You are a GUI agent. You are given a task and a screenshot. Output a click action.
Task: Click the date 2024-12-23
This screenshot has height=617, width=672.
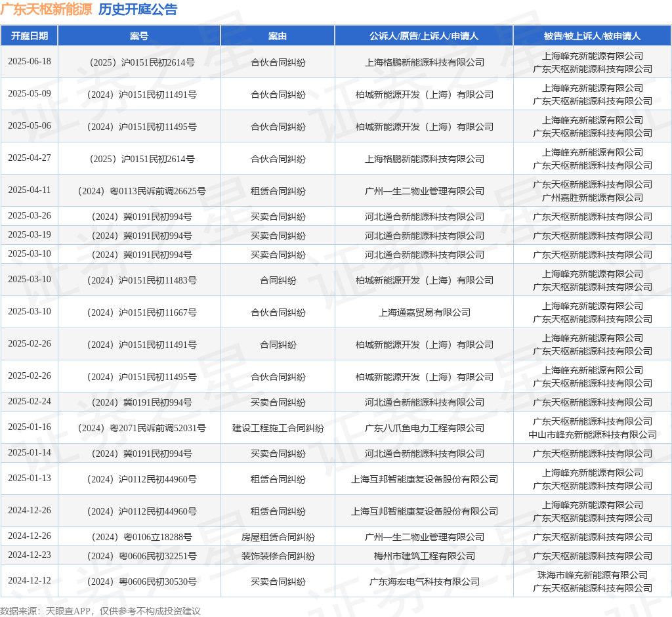(29, 555)
